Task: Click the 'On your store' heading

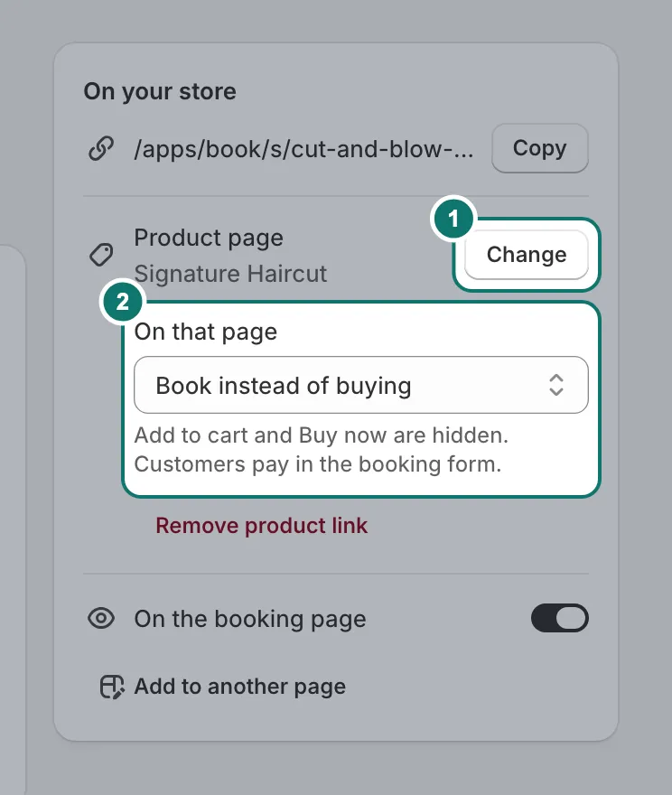Action: [160, 92]
